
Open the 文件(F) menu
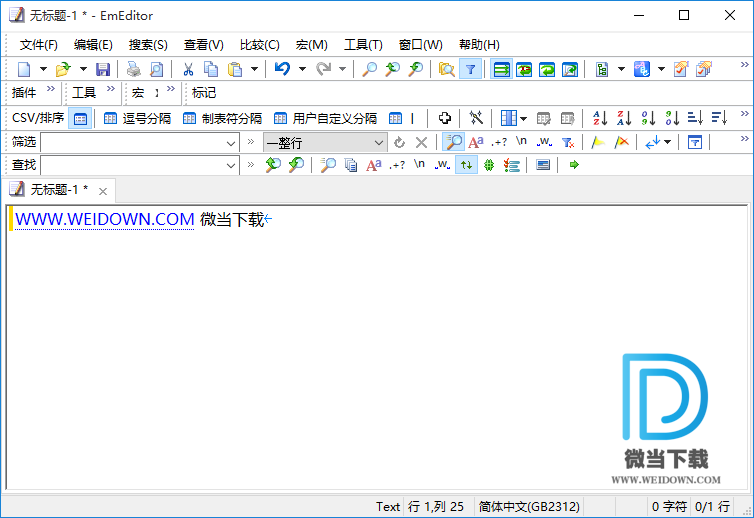(38, 45)
